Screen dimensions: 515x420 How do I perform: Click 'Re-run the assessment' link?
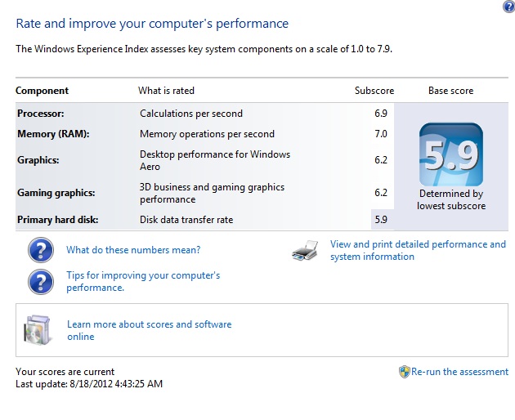pyautogui.click(x=459, y=372)
